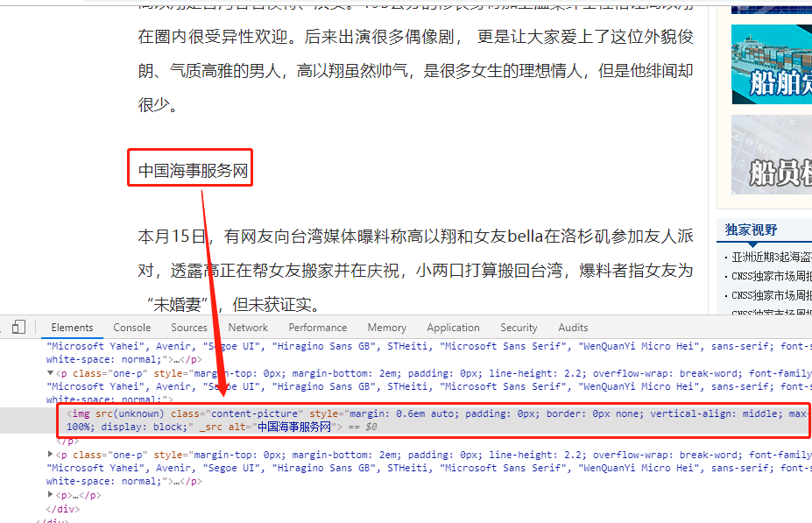Open the first CNSS独家市场周报 link
This screenshot has width=812, height=523.
[771, 276]
